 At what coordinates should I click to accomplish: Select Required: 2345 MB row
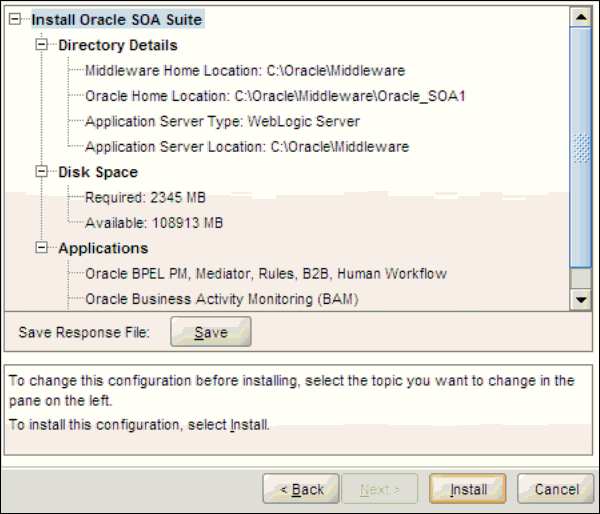click(145, 197)
